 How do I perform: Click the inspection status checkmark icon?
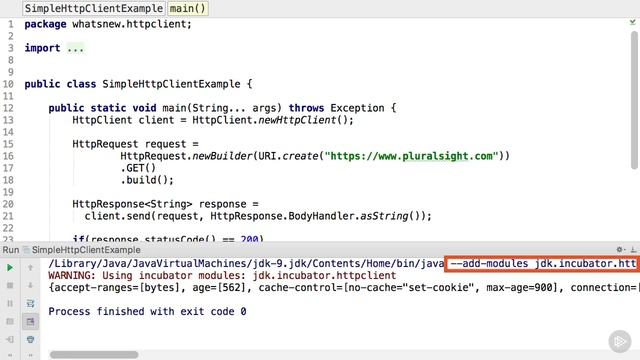[632, 22]
